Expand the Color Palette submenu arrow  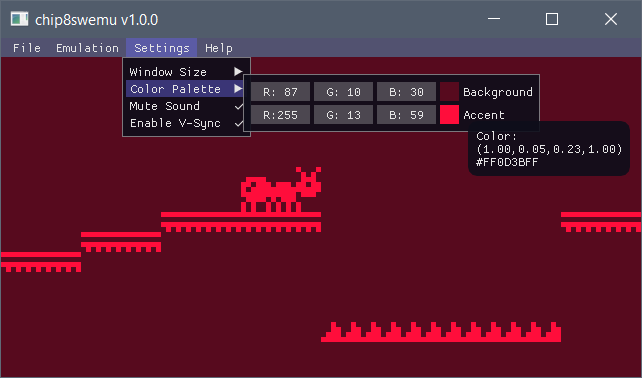click(238, 88)
